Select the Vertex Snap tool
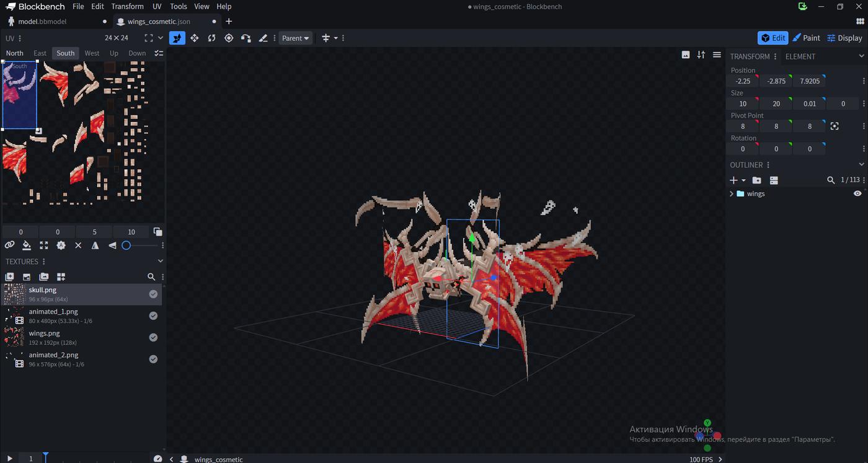This screenshot has width=868, height=463. point(246,38)
